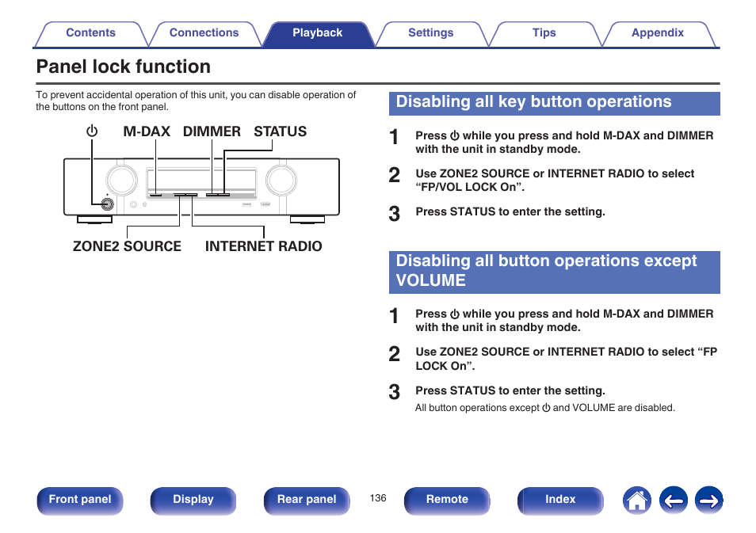This screenshot has height=533, width=756.
Task: Select the Playback tab
Action: click(x=317, y=32)
